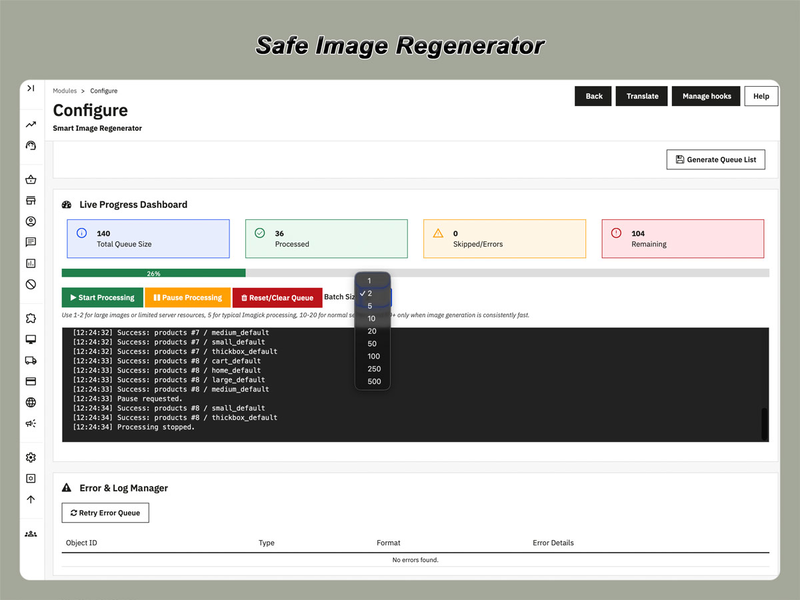Start Processing the queue

click(103, 297)
